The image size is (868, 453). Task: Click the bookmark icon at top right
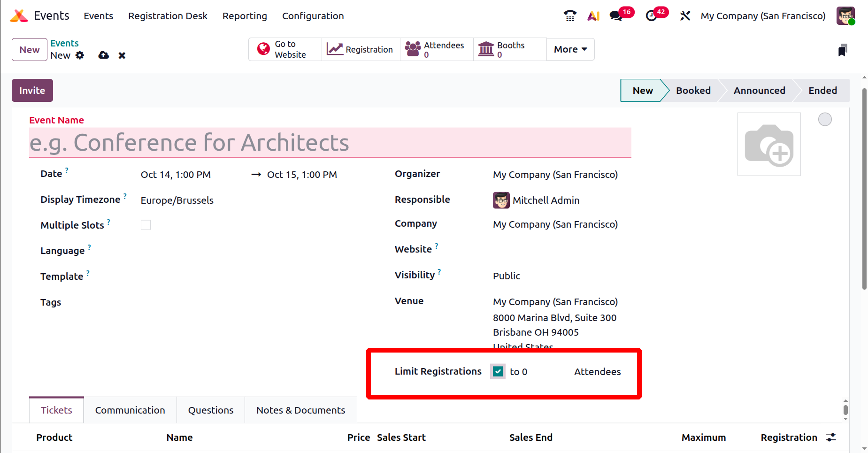pos(842,50)
